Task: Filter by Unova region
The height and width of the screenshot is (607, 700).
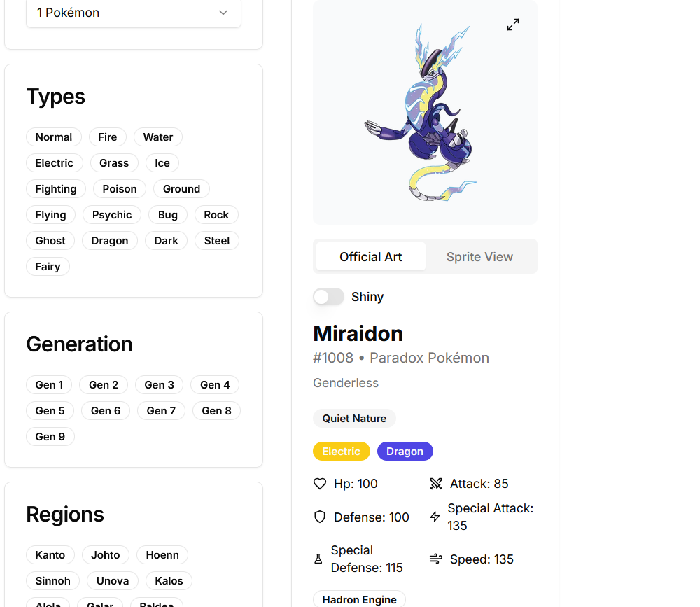Action: pos(113,581)
